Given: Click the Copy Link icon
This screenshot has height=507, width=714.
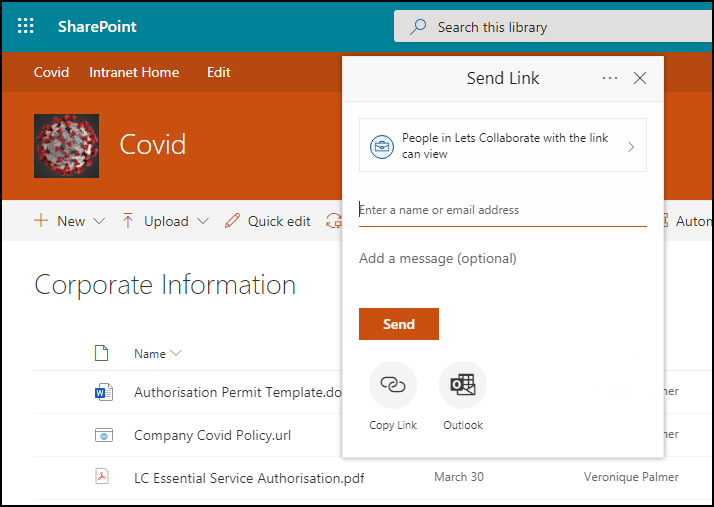Looking at the screenshot, I should point(393,386).
